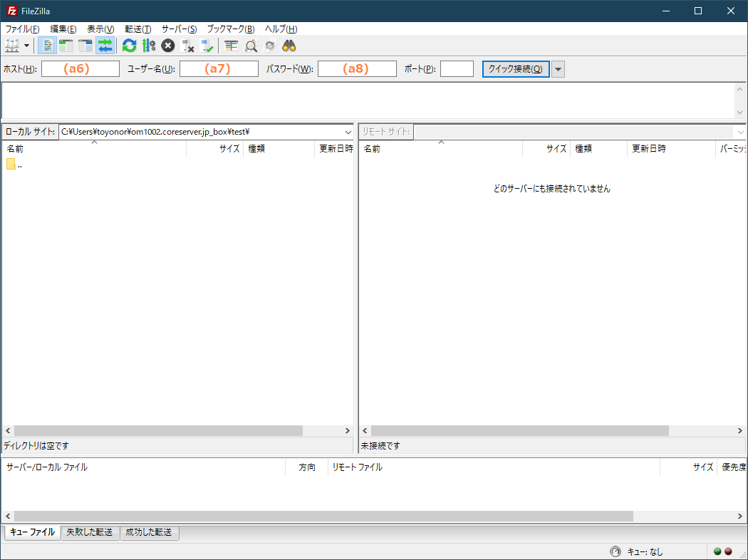Switch to the 成功した転送 tab
The height and width of the screenshot is (560, 748).
pyautogui.click(x=149, y=532)
